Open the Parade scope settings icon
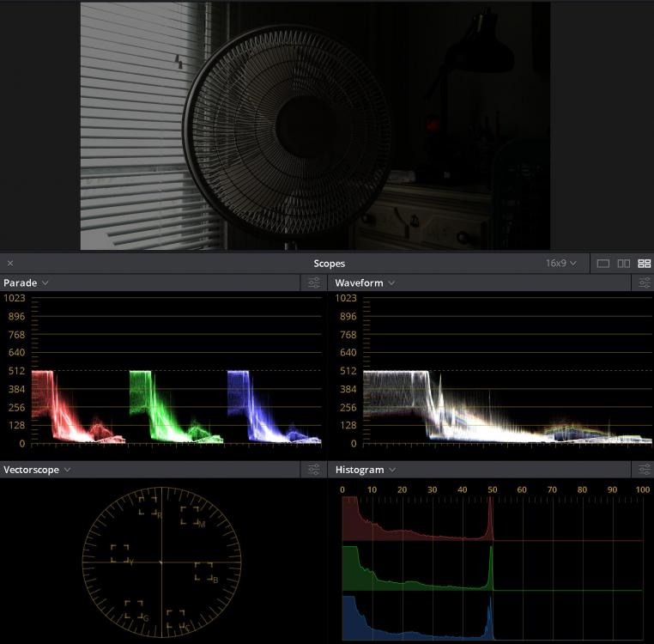654x644 pixels. pos(314,283)
